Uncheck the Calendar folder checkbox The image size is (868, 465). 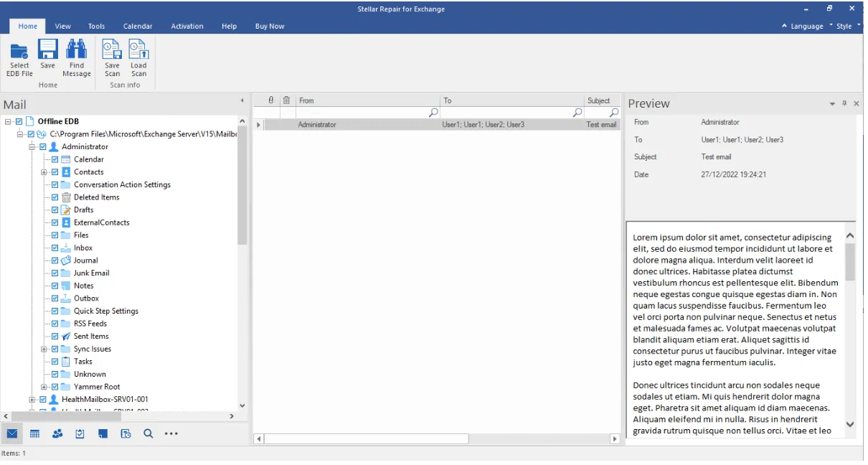click(x=55, y=159)
